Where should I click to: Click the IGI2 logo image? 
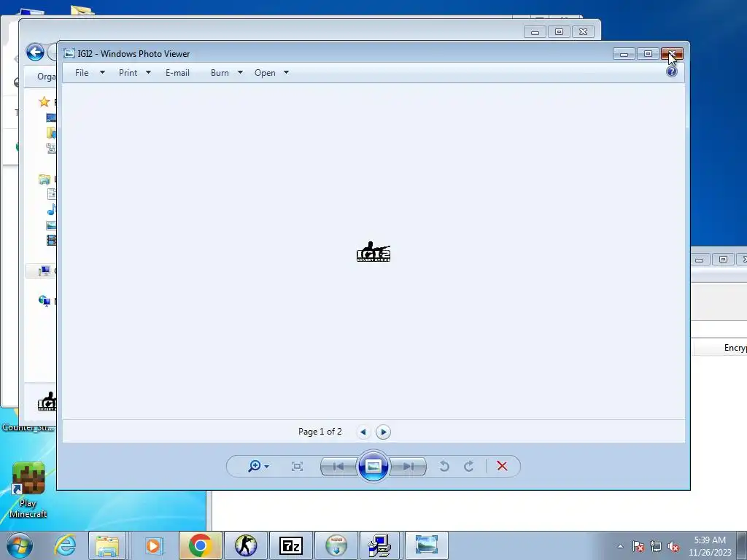pos(373,252)
